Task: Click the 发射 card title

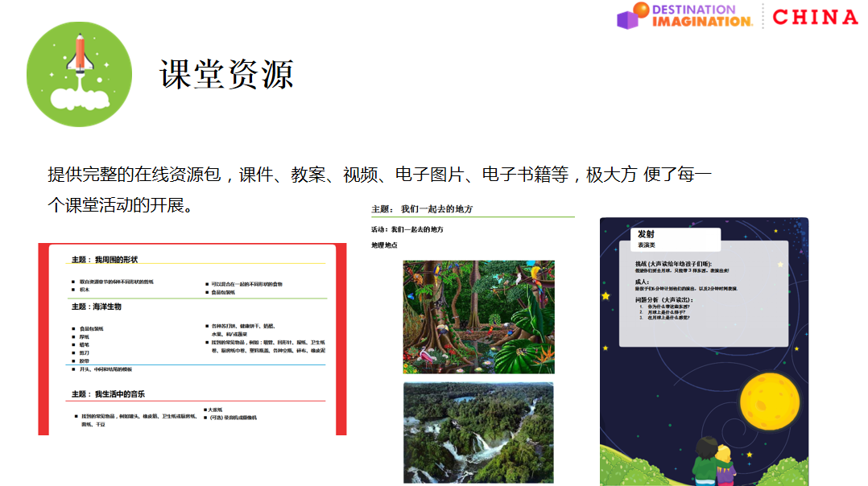Action: (646, 234)
